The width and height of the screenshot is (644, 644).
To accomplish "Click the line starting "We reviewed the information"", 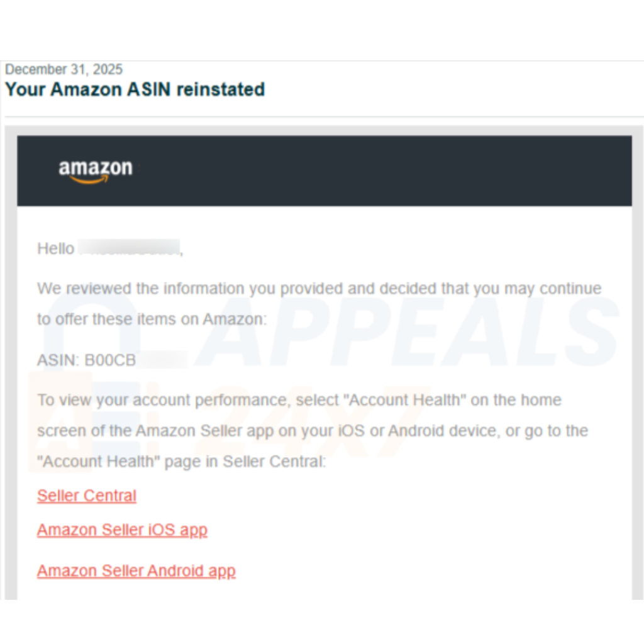I will coord(319,289).
